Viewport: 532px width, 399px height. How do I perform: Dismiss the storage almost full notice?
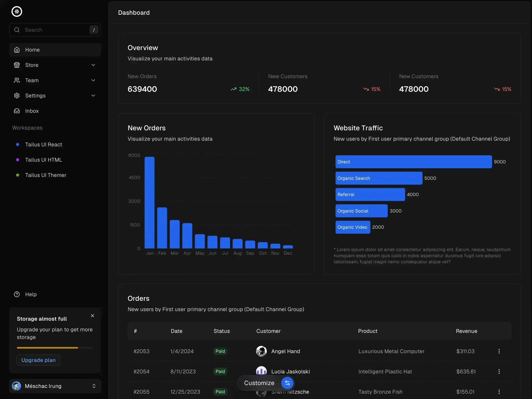pos(93,316)
